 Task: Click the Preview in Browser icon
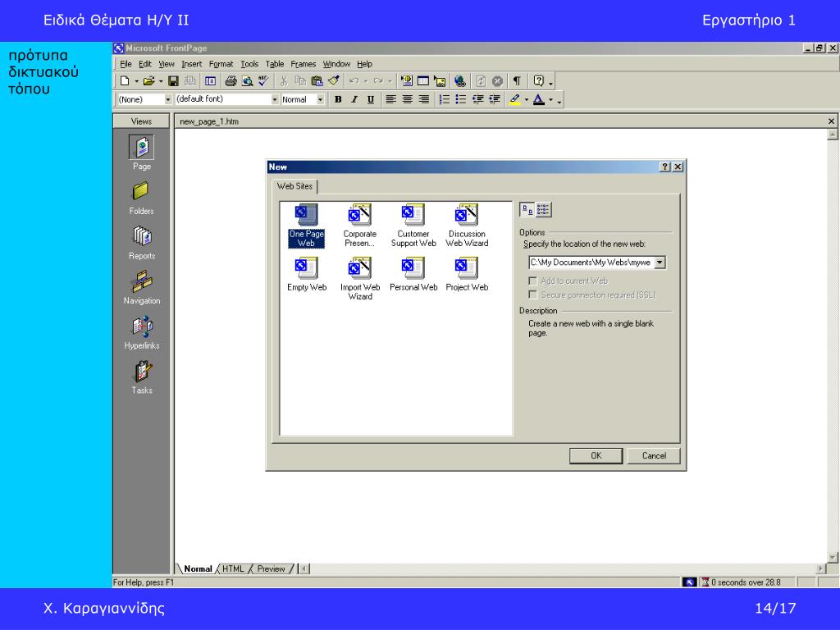(247, 81)
